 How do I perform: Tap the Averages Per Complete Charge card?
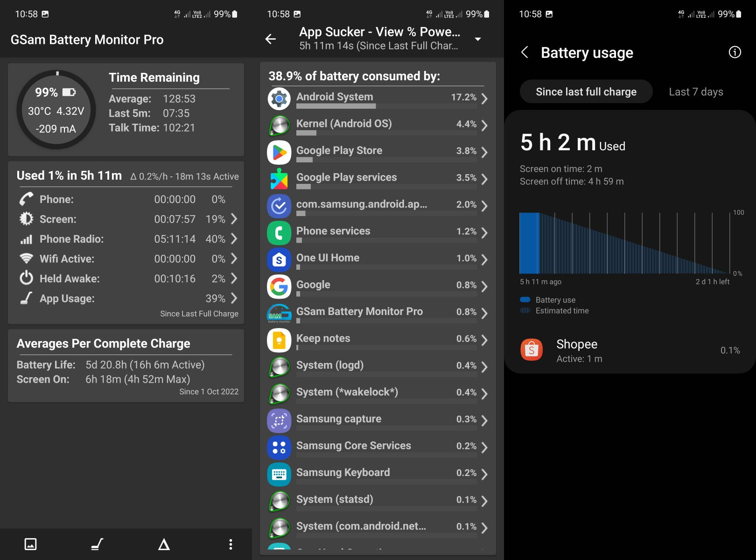click(x=126, y=366)
